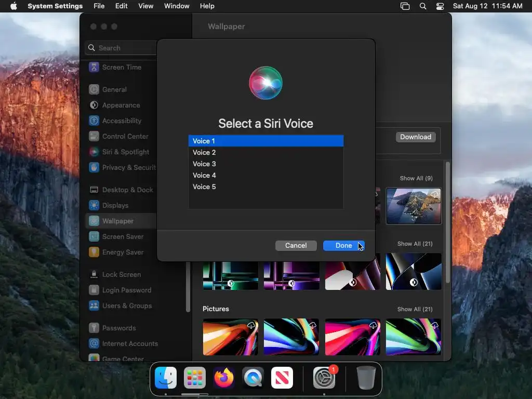Open the System Settings app menu
This screenshot has width=532, height=399.
point(55,6)
